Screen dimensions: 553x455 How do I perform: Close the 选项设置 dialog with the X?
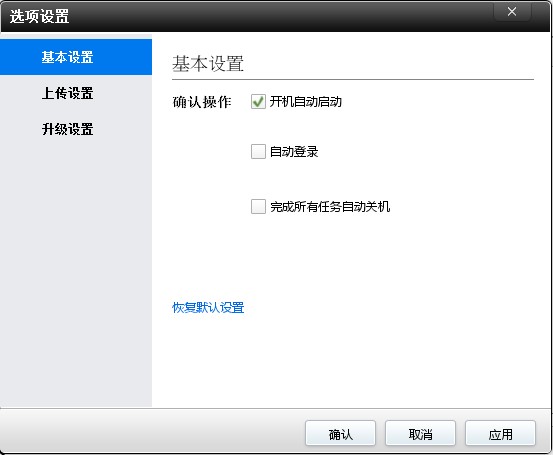512,12
